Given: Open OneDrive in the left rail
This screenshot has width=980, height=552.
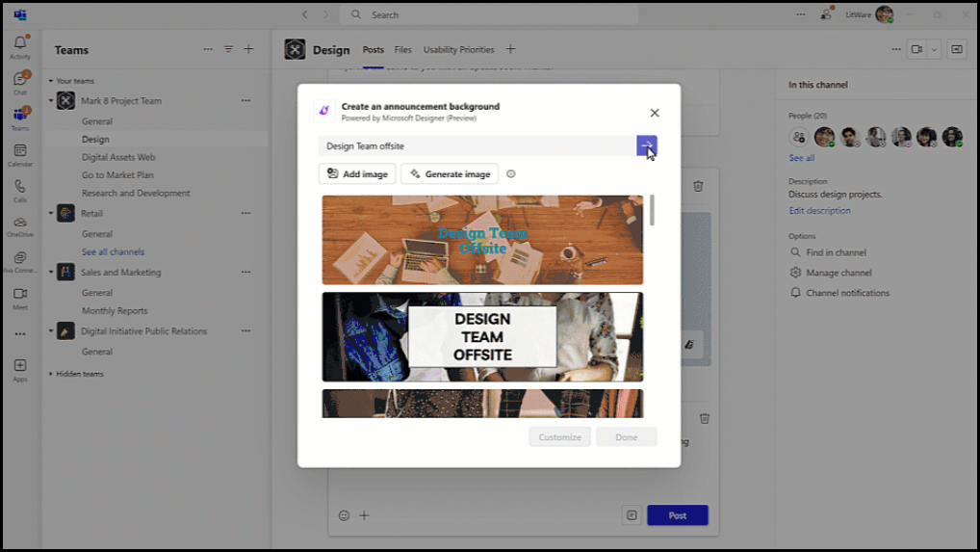Looking at the screenshot, I should [19, 225].
